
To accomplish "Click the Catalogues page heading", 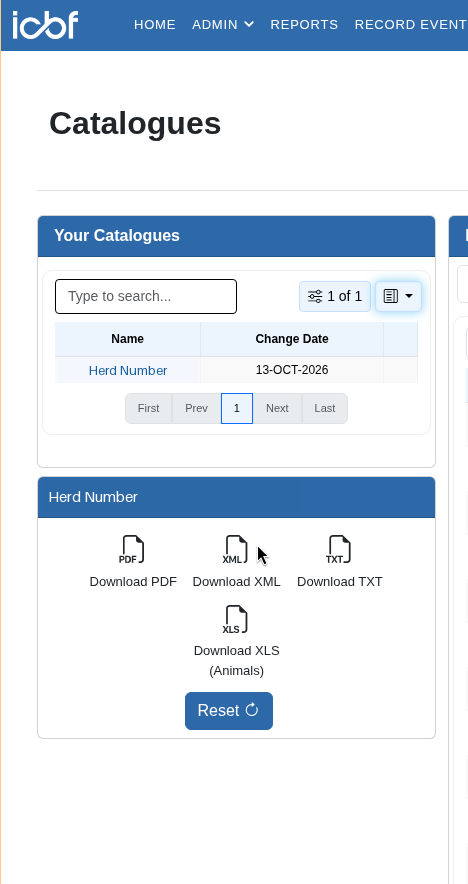I will 135,123.
